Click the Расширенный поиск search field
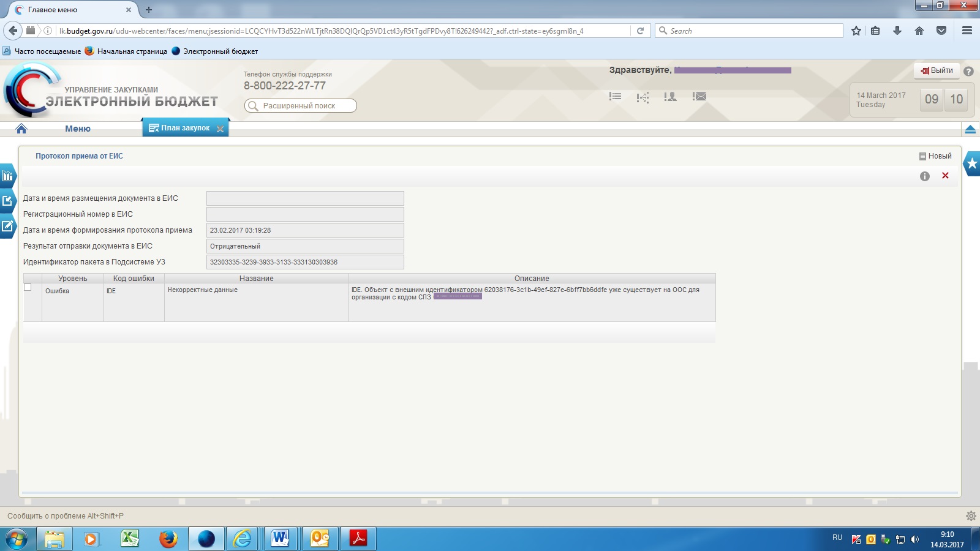Image resolution: width=980 pixels, height=551 pixels. 300,106
